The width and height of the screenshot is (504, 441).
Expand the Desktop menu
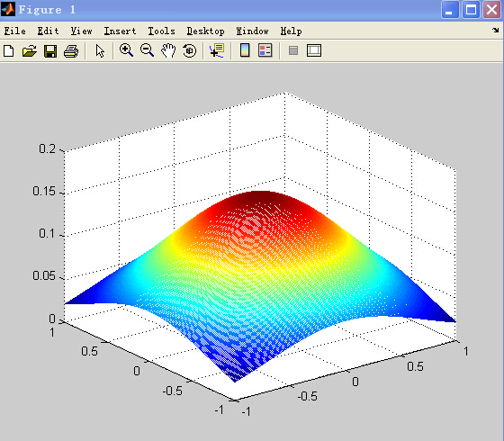tap(206, 31)
